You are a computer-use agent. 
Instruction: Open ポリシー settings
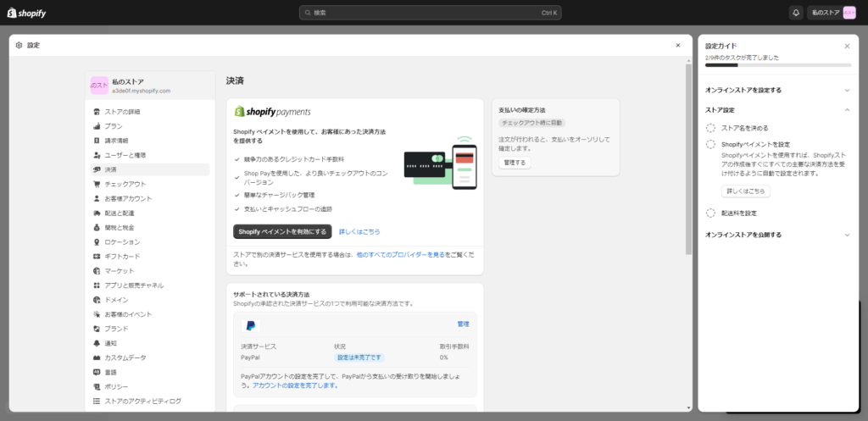point(150,386)
